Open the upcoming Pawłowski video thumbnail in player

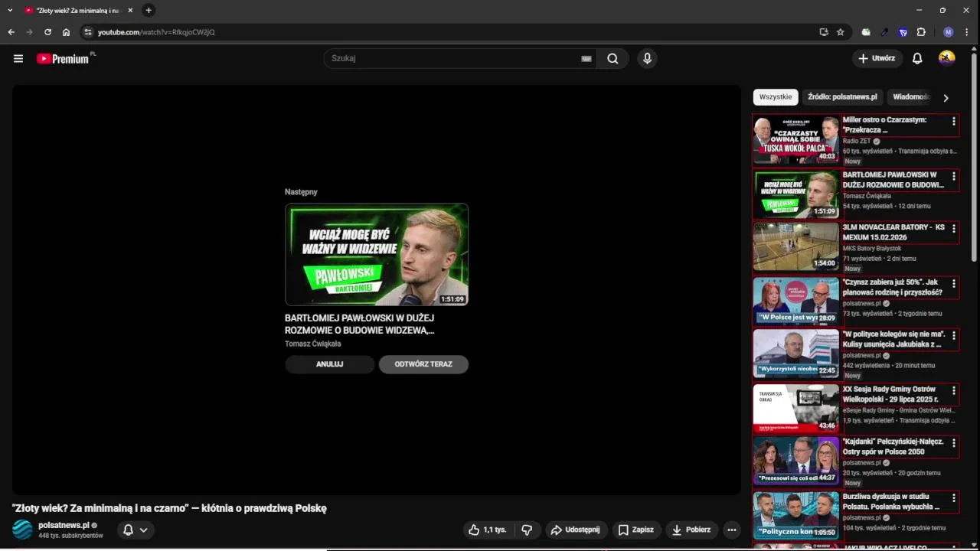click(x=377, y=255)
